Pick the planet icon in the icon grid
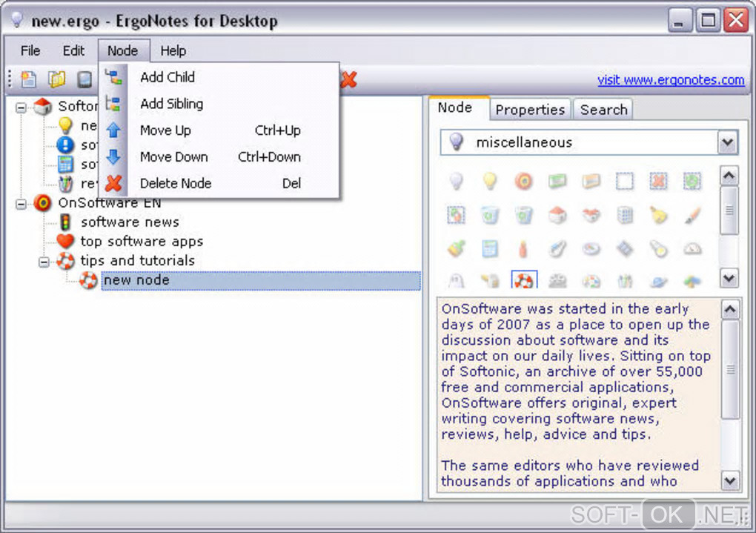756x533 pixels. tap(659, 281)
